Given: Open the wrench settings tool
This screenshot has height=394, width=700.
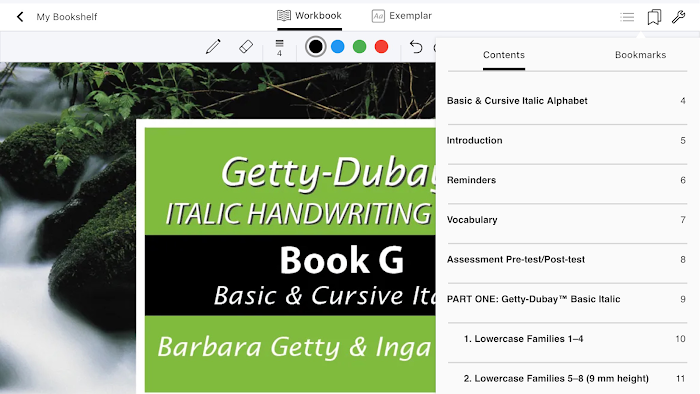Looking at the screenshot, I should click(x=678, y=17).
